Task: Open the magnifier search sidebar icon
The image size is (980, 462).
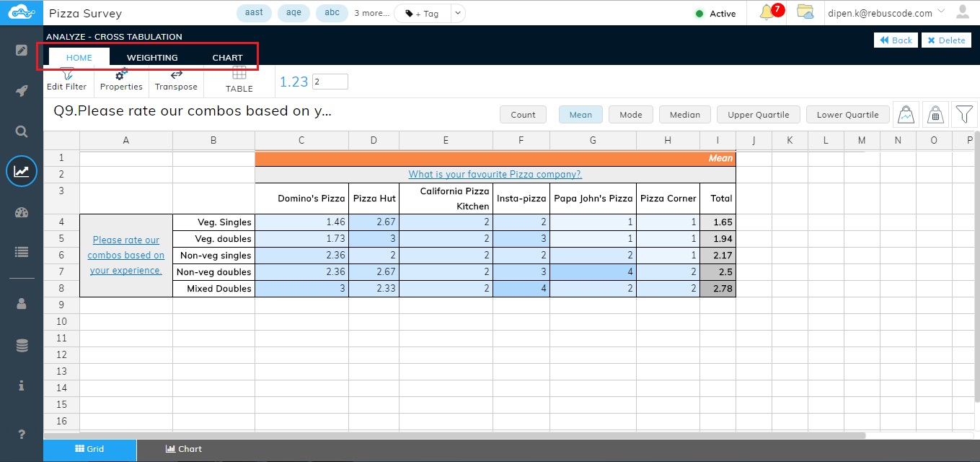Action: pyautogui.click(x=22, y=131)
